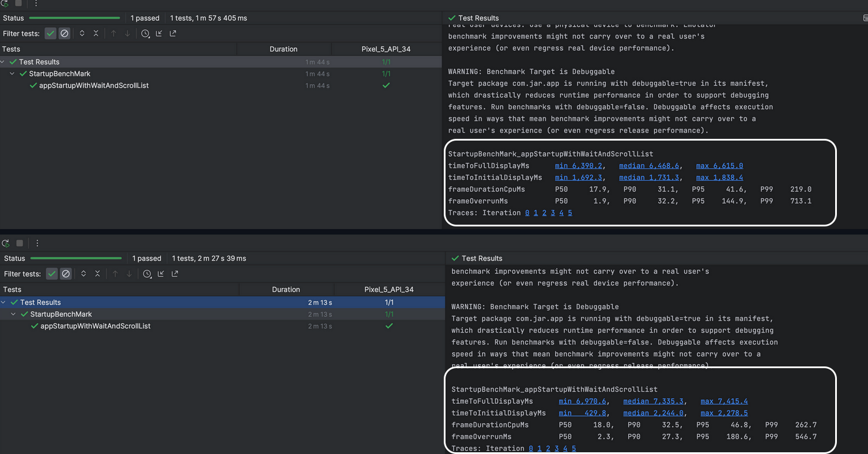Click stop button in the 1 m 57 s run panel
Viewport: 868px width, 454px height.
click(x=19, y=3)
